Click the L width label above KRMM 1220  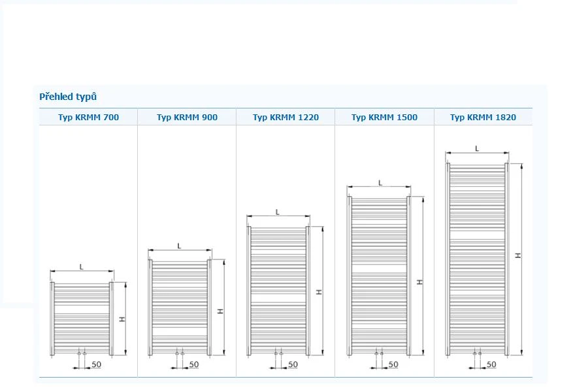click(x=278, y=212)
